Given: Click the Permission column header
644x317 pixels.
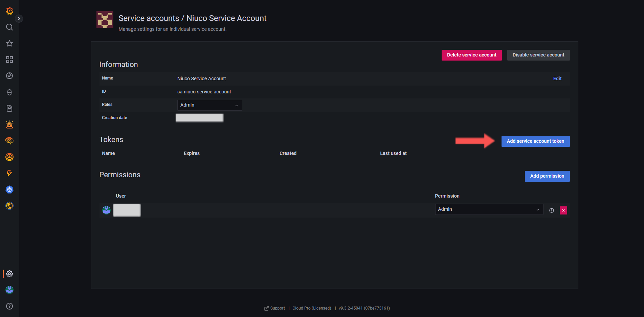Looking at the screenshot, I should click(x=447, y=196).
